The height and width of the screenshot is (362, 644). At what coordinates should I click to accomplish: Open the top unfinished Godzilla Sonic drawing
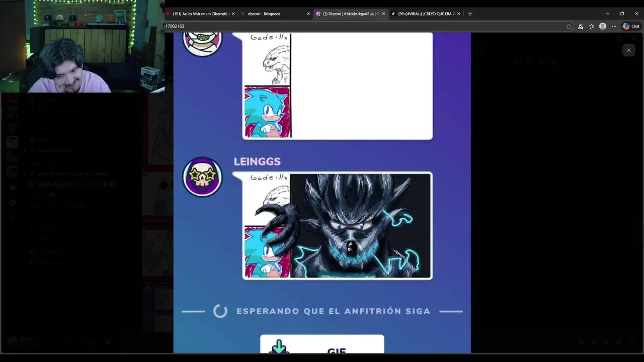coord(337,86)
